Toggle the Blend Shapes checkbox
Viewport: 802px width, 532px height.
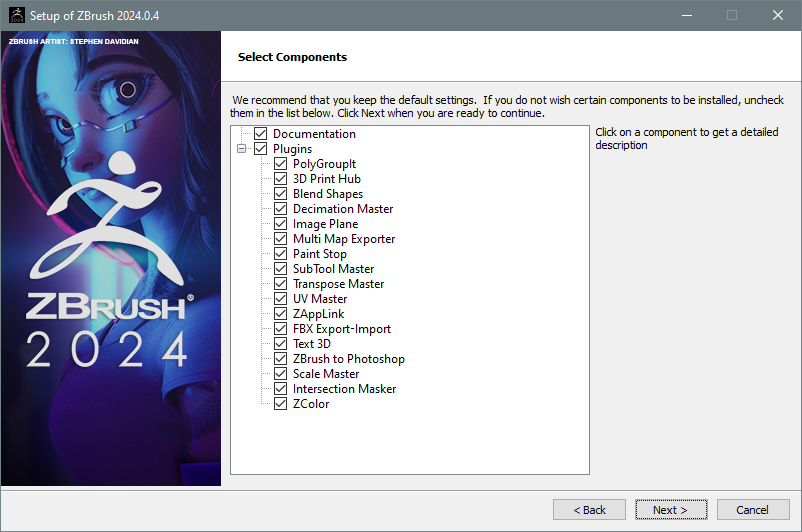tap(280, 194)
